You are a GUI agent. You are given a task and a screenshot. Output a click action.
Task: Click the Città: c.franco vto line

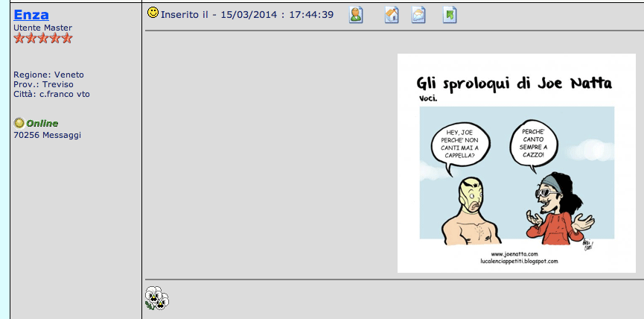(52, 94)
